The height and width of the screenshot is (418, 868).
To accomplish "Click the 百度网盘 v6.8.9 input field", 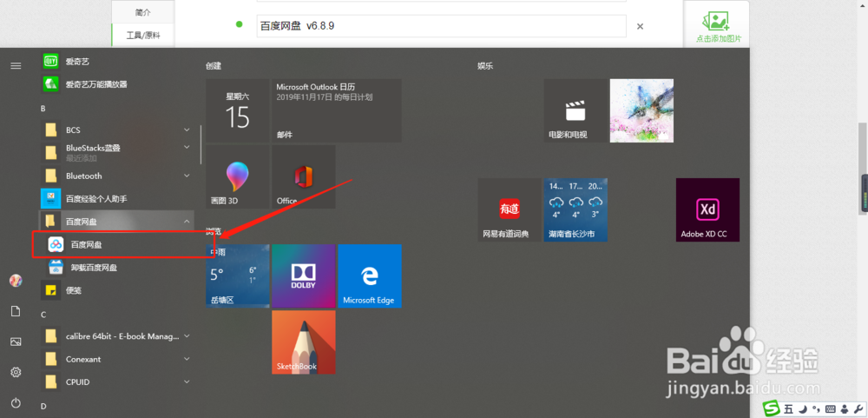I will coord(441,26).
